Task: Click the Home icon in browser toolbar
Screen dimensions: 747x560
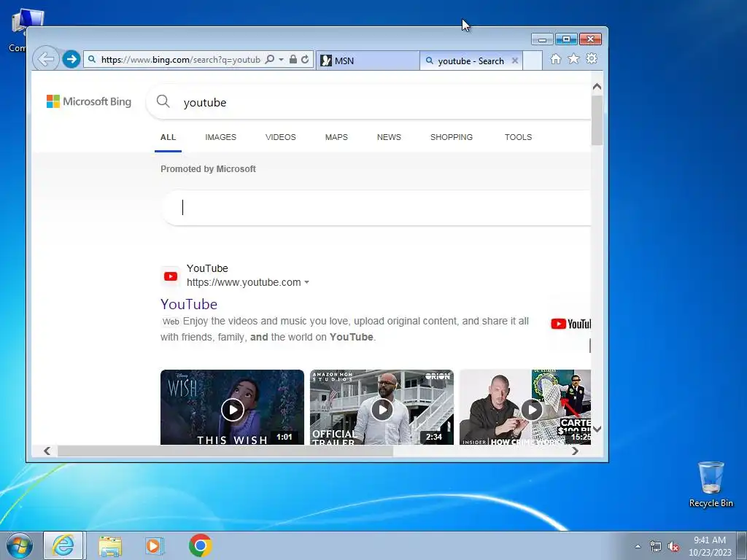Action: 555,59
